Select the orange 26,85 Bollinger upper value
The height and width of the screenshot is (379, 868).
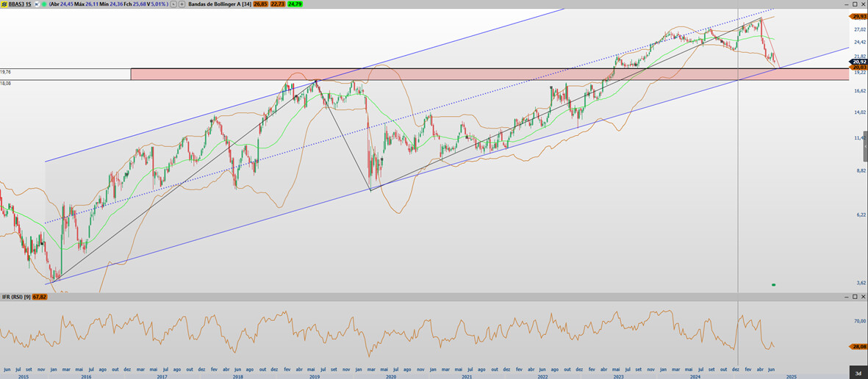(x=258, y=4)
